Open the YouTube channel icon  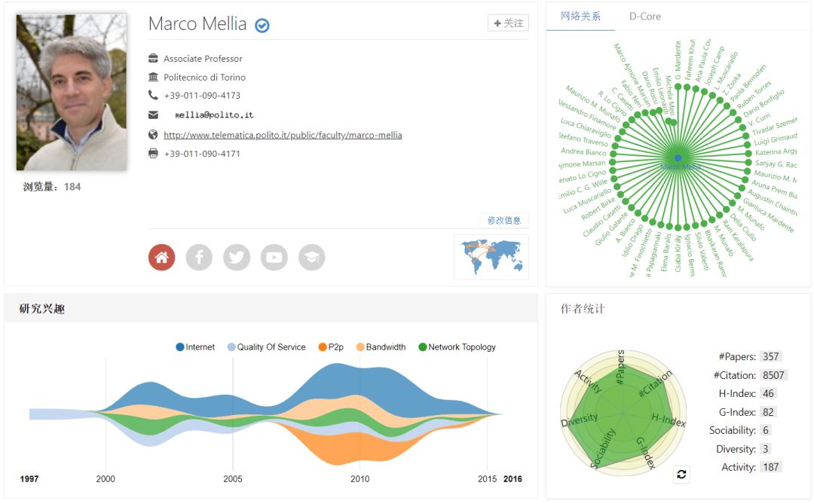click(274, 258)
